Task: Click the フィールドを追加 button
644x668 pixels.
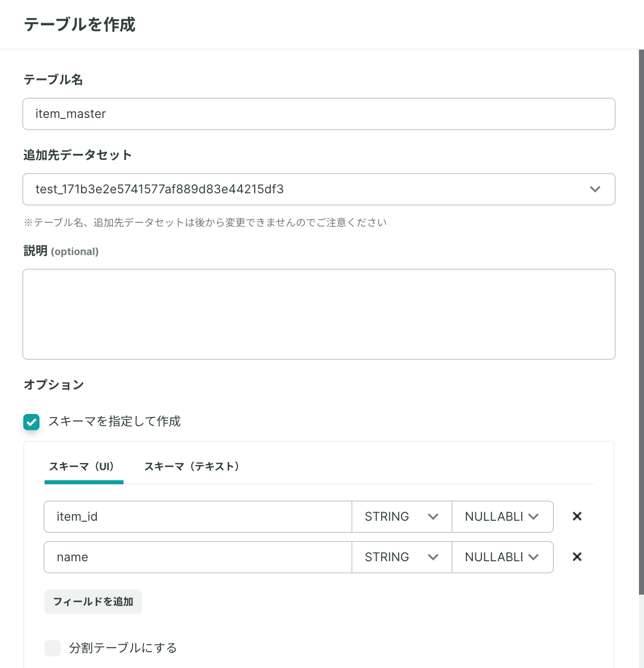Action: (x=93, y=602)
